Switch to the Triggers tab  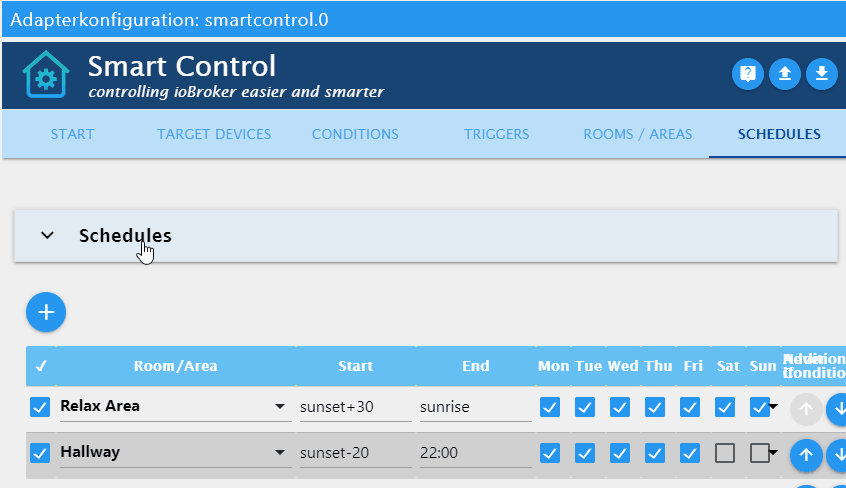coord(496,134)
